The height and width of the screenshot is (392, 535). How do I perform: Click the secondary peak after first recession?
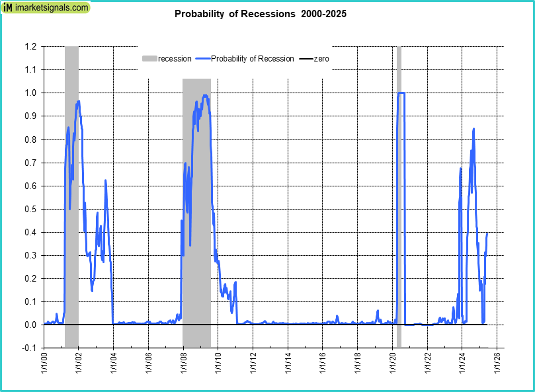point(105,180)
